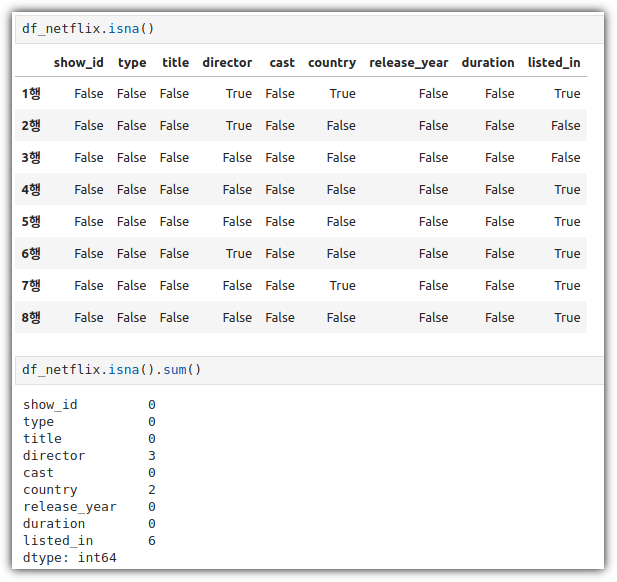Click False in type column of row 7행

click(131, 286)
